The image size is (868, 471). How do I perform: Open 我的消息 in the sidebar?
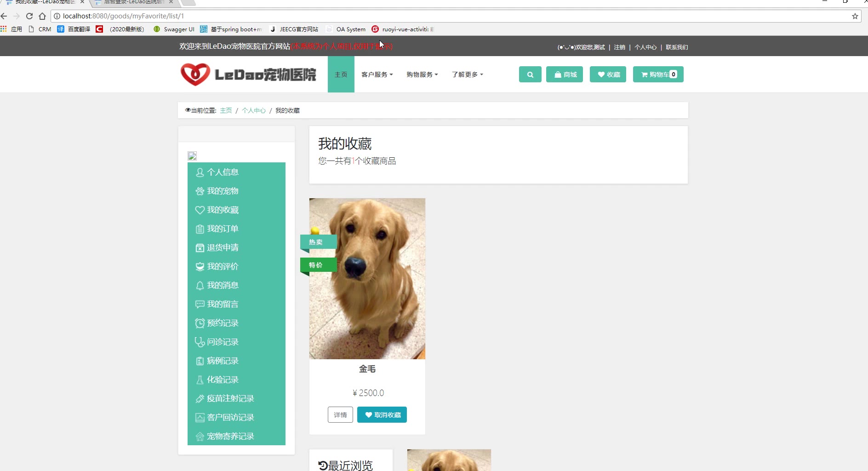[236, 285]
